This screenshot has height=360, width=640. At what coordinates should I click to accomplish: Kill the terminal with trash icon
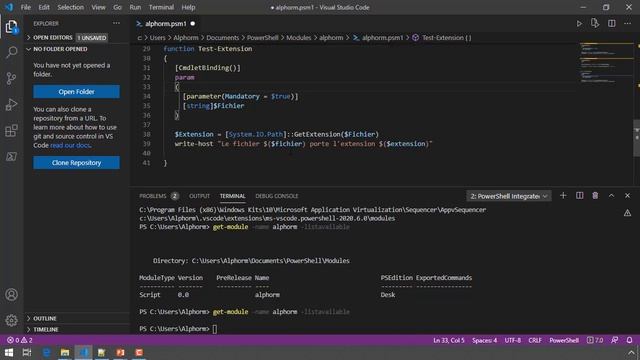[595, 196]
